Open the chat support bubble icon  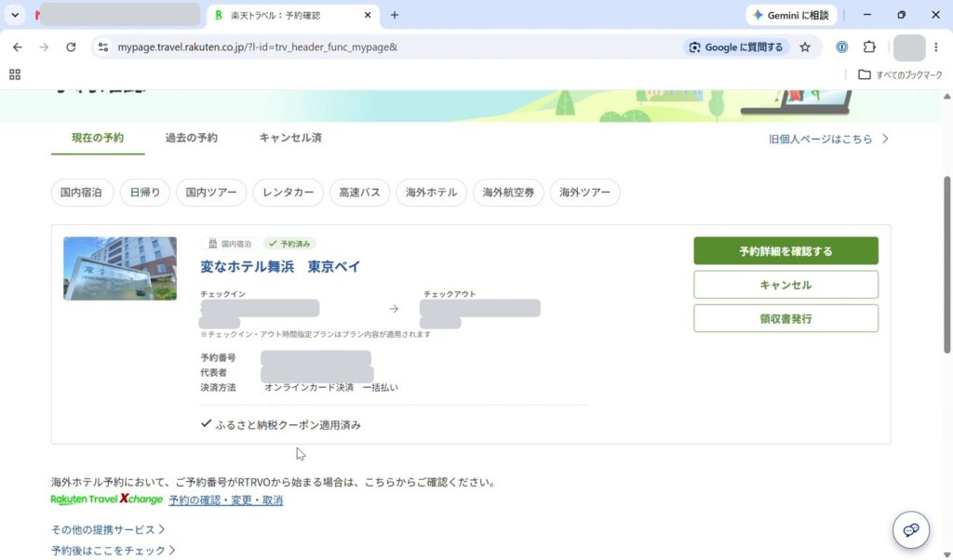pos(910,529)
